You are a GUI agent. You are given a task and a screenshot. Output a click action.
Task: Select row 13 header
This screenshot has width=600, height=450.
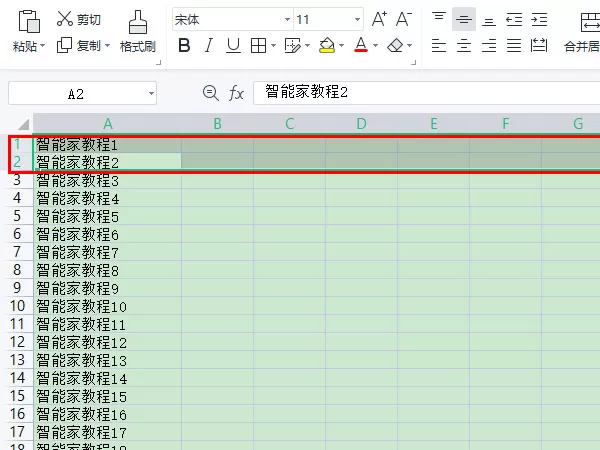pos(17,360)
